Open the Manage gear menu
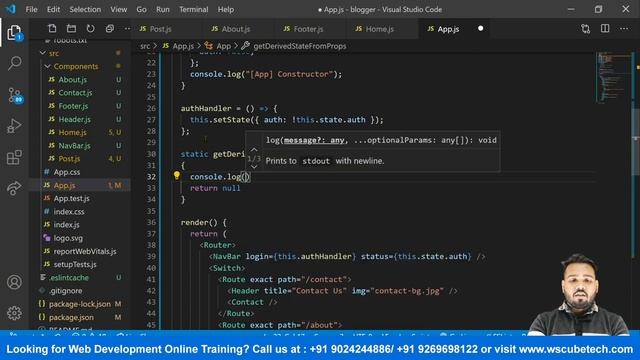Viewport: 640px width, 360px height. point(14,313)
